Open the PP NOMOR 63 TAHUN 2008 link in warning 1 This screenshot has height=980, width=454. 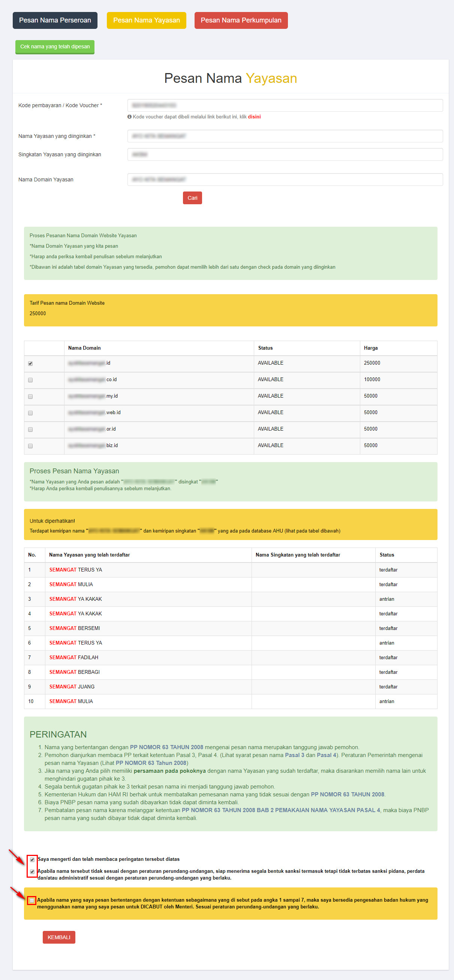pyautogui.click(x=166, y=747)
